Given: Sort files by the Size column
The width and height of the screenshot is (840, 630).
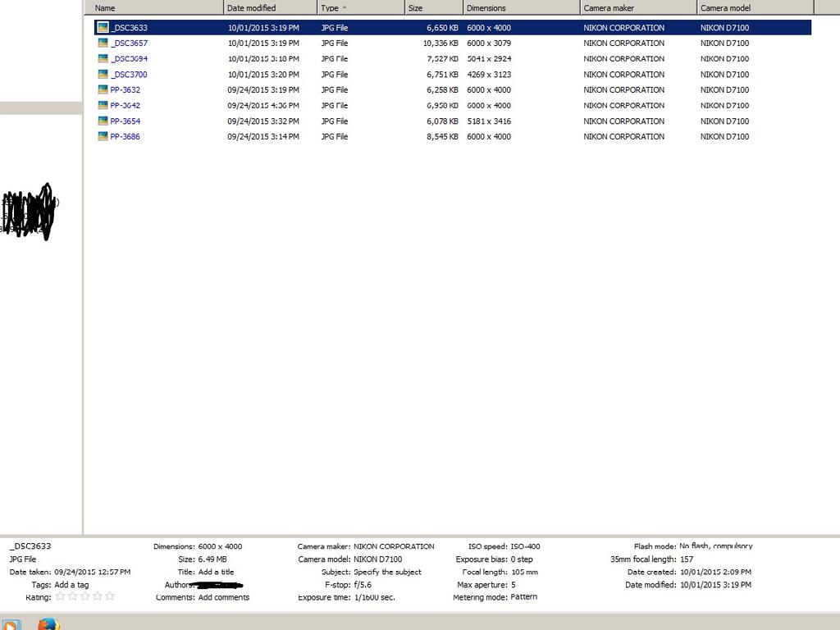Looking at the screenshot, I should pos(432,8).
